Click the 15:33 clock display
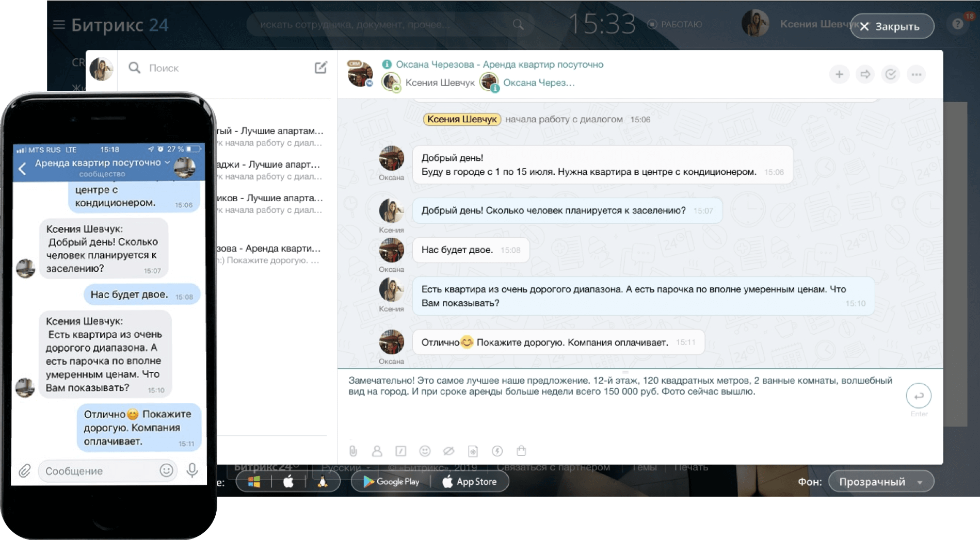This screenshot has height=540, width=980. (602, 24)
